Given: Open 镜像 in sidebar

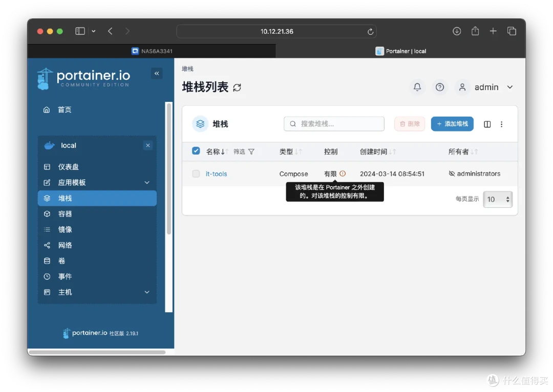Looking at the screenshot, I should tap(97, 229).
